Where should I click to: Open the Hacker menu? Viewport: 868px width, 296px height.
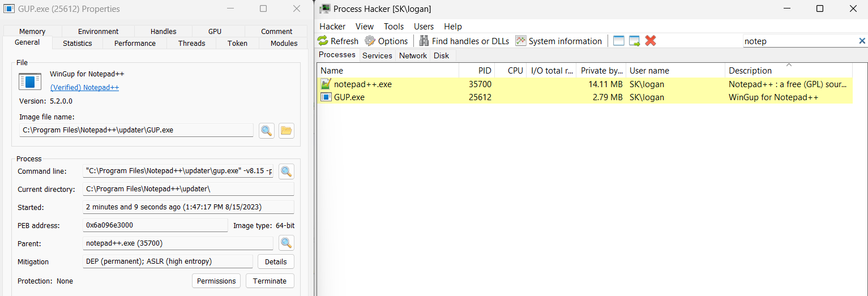pyautogui.click(x=332, y=27)
